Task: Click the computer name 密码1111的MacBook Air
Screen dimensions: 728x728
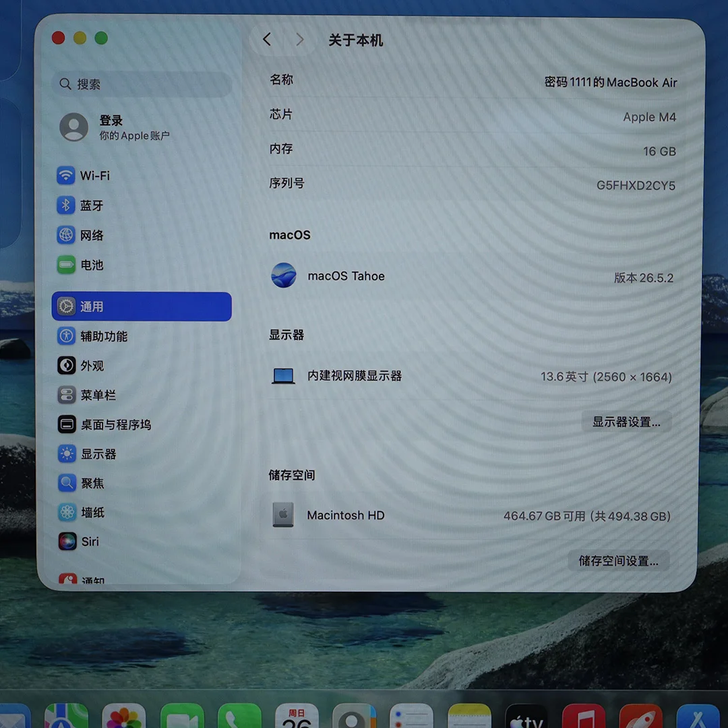Action: coord(611,82)
